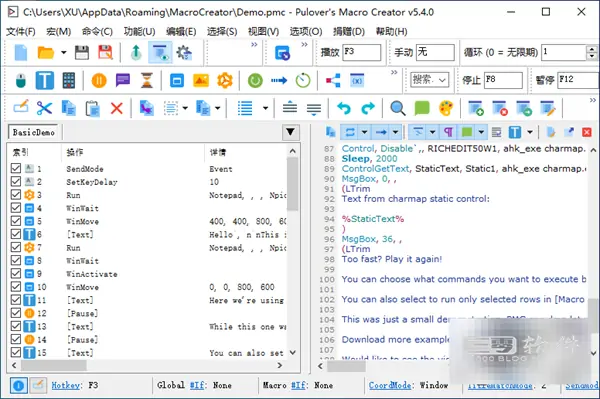Image resolution: width=600 pixels, height=399 pixels.
Task: Click the CoordMode link
Action: [390, 385]
